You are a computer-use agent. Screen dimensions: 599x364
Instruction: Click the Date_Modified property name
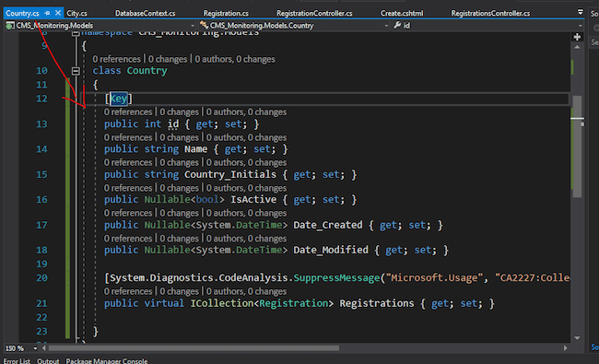coord(331,250)
